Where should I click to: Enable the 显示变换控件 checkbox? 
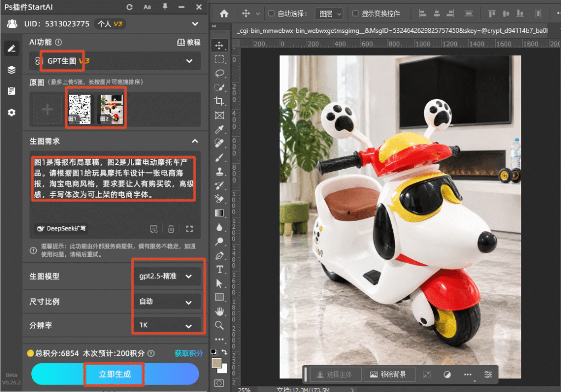point(355,14)
